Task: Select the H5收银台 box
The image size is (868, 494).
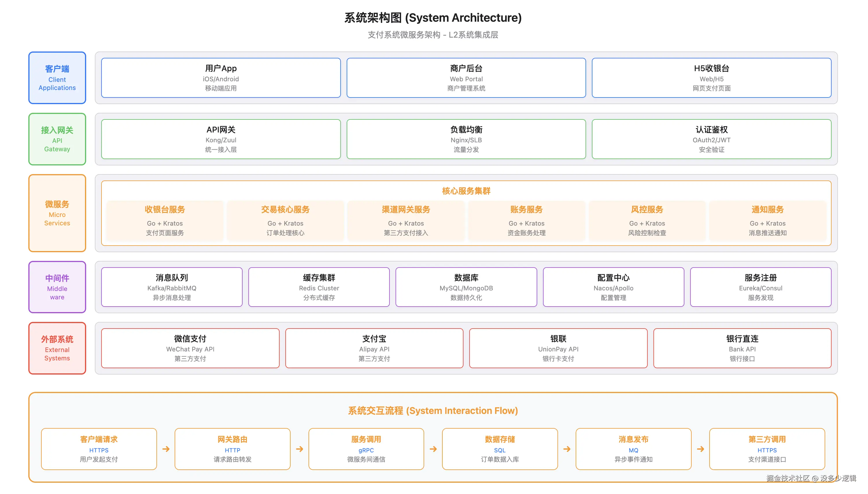Action: tap(711, 78)
